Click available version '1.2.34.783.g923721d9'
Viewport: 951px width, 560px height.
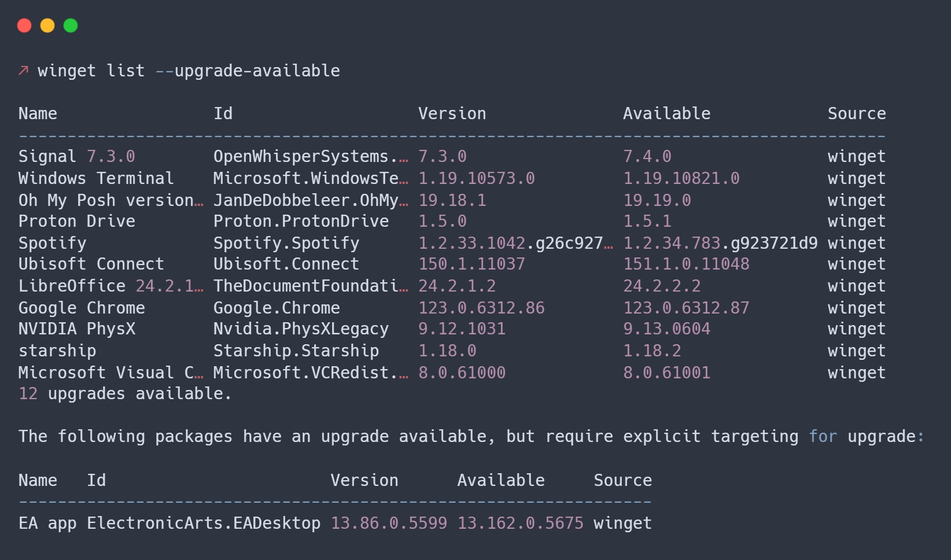(720, 243)
